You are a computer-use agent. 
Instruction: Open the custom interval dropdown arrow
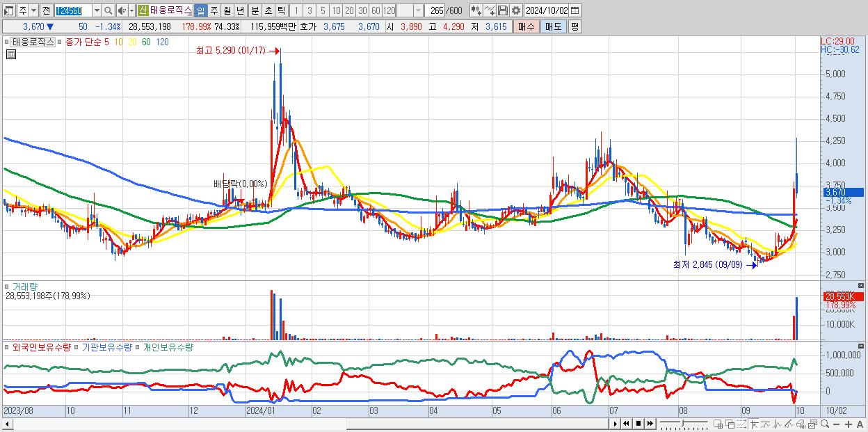(x=418, y=10)
